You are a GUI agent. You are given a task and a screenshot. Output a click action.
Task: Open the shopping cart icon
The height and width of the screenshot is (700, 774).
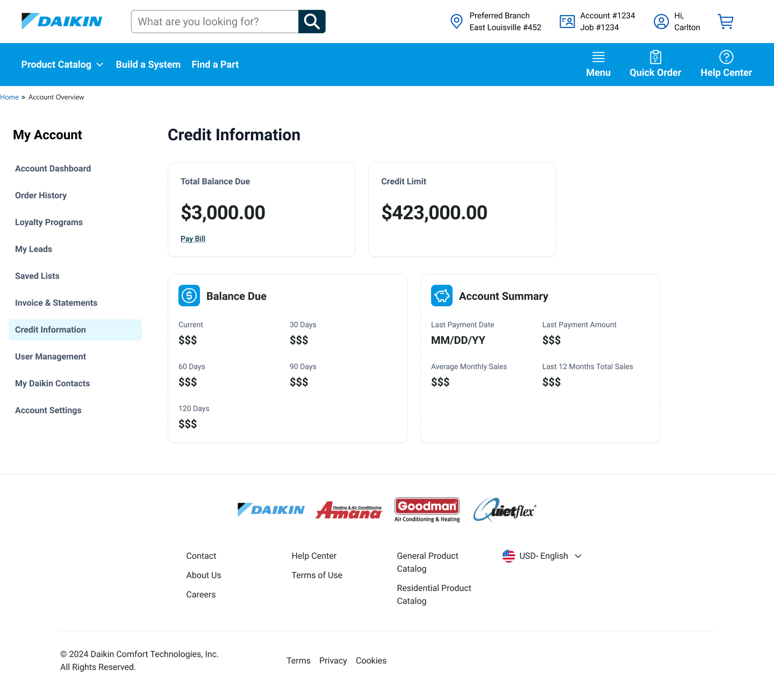726,21
